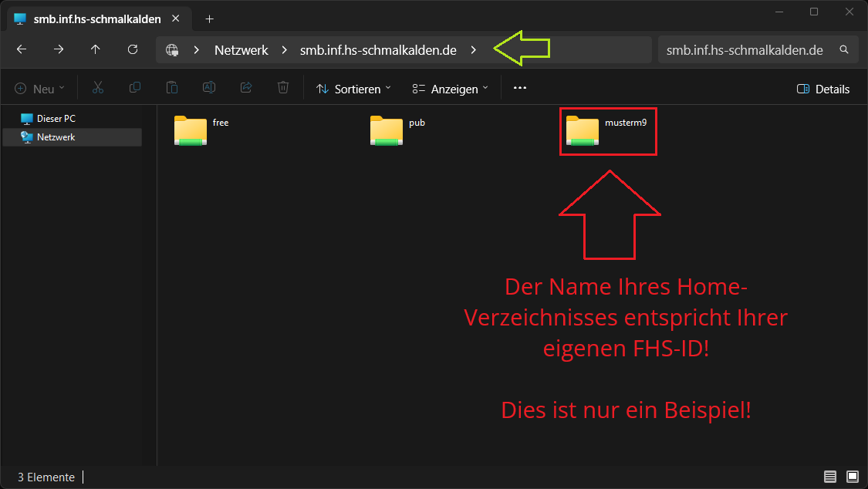Viewport: 868px width, 489px height.
Task: Switch to large thumbnails view in status bar
Action: click(x=853, y=477)
